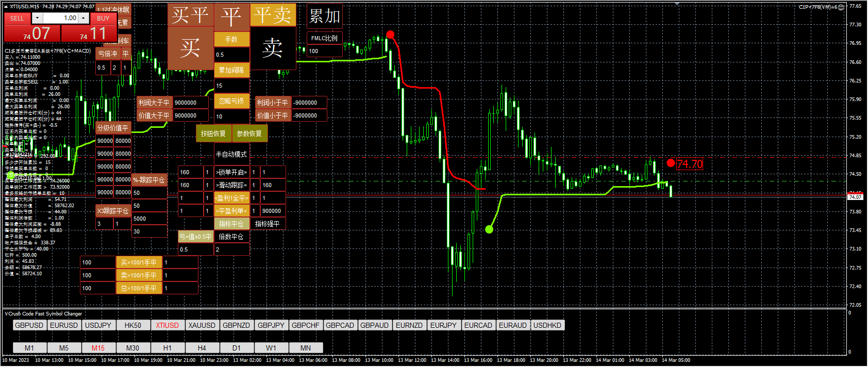The image size is (868, 367).
Task: Click the 利润大于平 button
Action: click(154, 103)
